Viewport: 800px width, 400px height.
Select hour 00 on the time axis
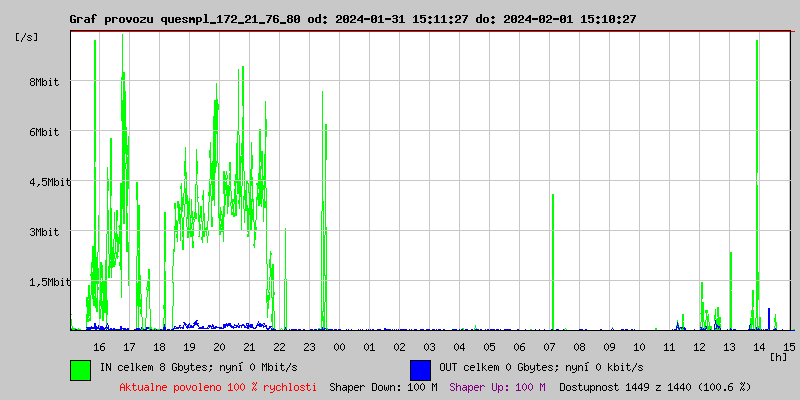pos(339,346)
